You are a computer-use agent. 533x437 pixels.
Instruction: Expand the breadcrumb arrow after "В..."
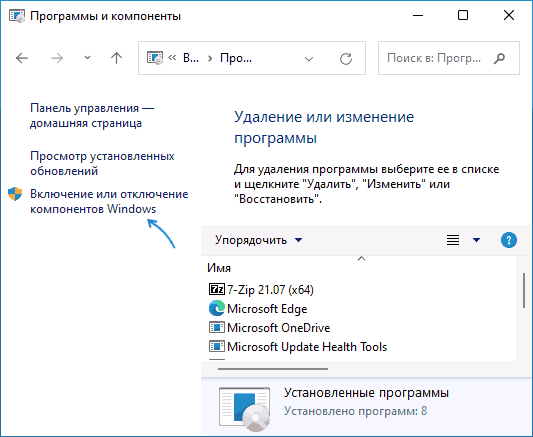pyautogui.click(x=210, y=58)
